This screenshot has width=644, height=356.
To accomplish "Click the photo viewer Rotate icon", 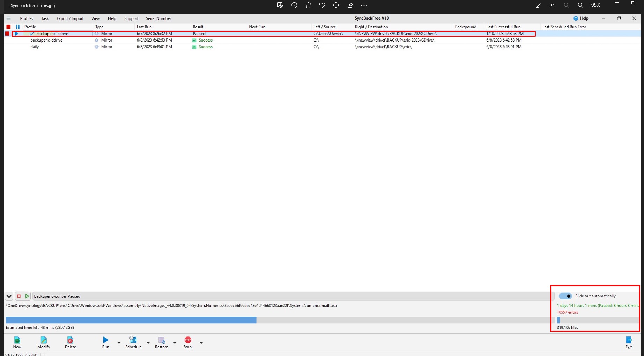I will (294, 5).
